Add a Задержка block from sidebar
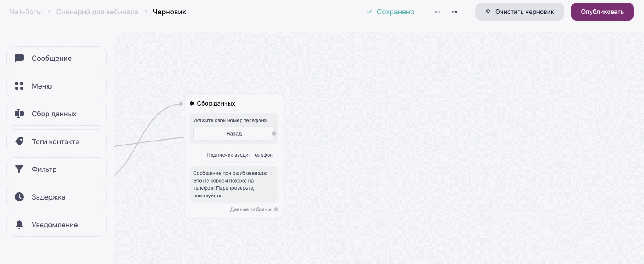 56,197
